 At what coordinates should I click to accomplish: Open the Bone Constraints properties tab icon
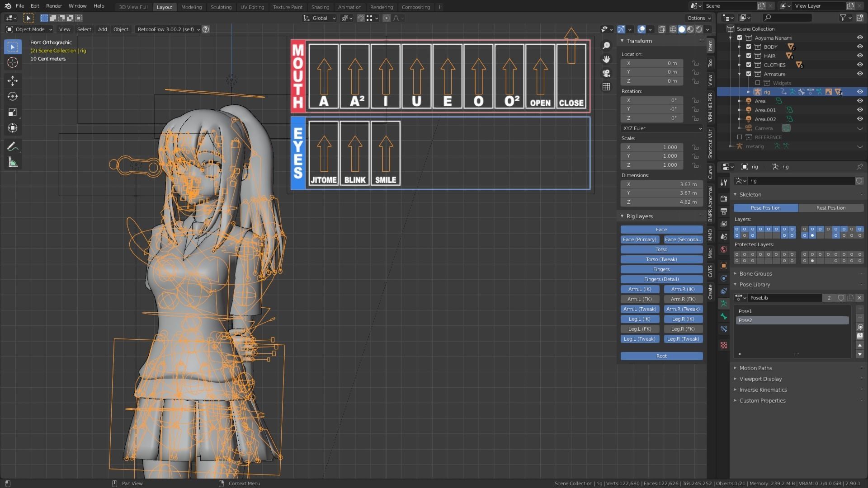pyautogui.click(x=724, y=329)
